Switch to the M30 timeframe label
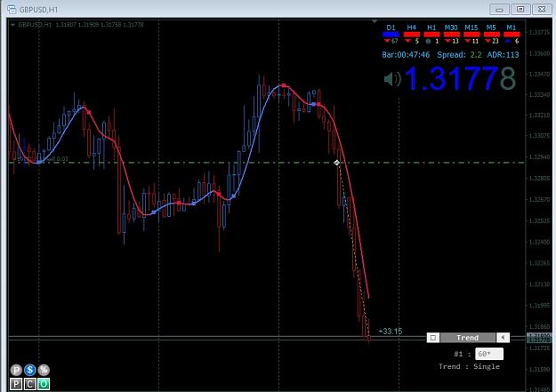 (x=451, y=28)
